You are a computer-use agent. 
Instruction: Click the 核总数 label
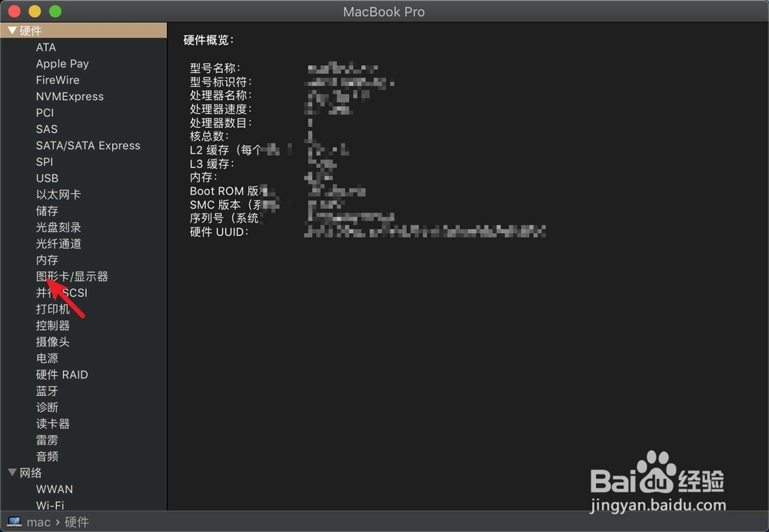tap(209, 136)
